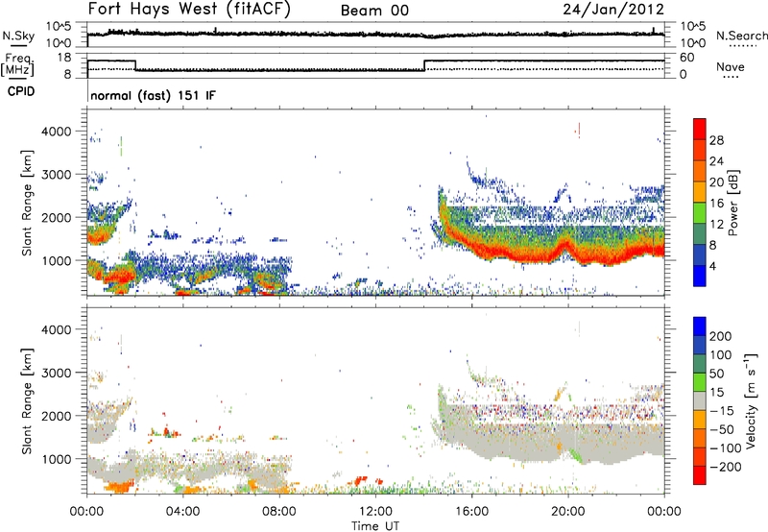Viewport: 768px width, 532px height.
Task: Click the '16:00' time axis label
Action: point(471,512)
